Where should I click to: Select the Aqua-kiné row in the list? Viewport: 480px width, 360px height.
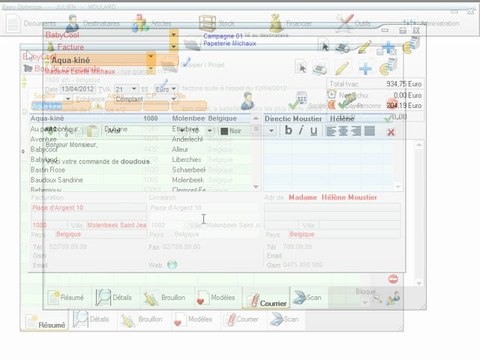140,118
